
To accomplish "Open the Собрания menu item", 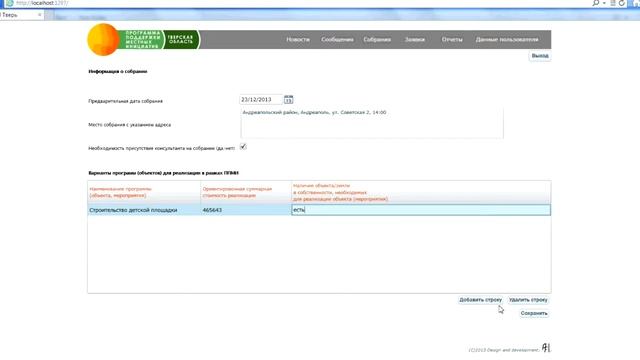I will [377, 40].
